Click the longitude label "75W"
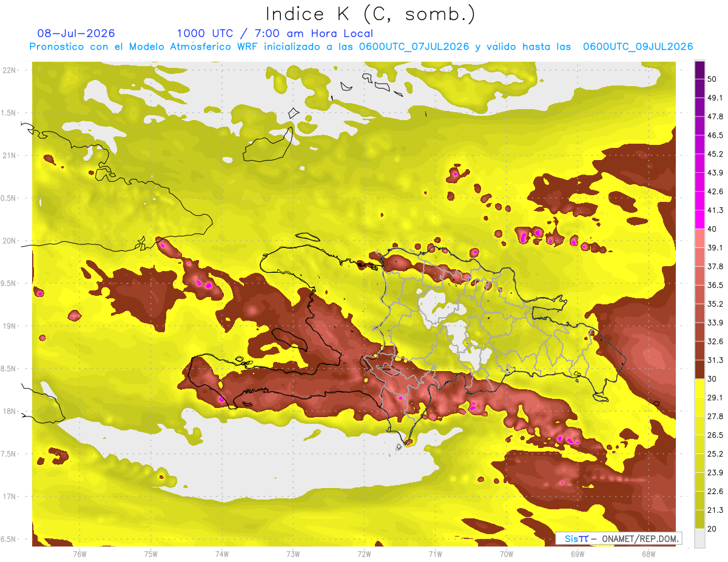The width and height of the screenshot is (728, 562). (x=151, y=554)
